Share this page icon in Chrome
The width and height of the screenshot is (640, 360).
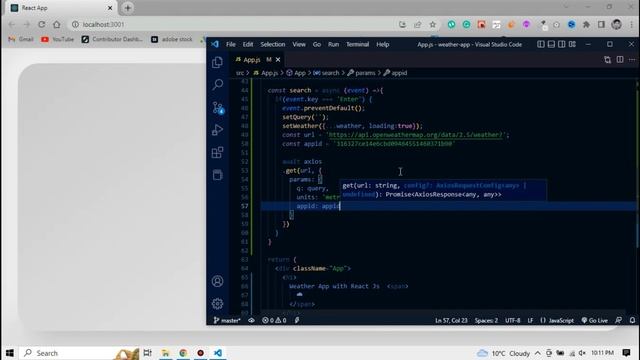coord(418,24)
